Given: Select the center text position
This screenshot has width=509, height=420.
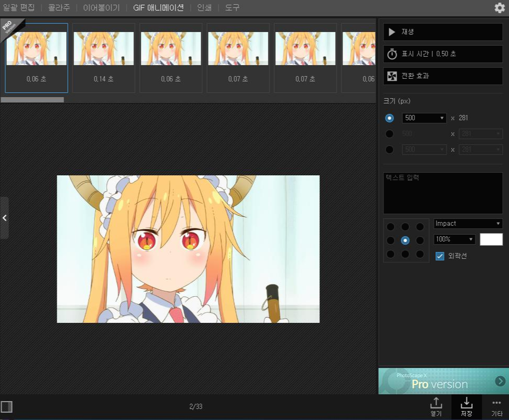Looking at the screenshot, I should click(x=405, y=240).
